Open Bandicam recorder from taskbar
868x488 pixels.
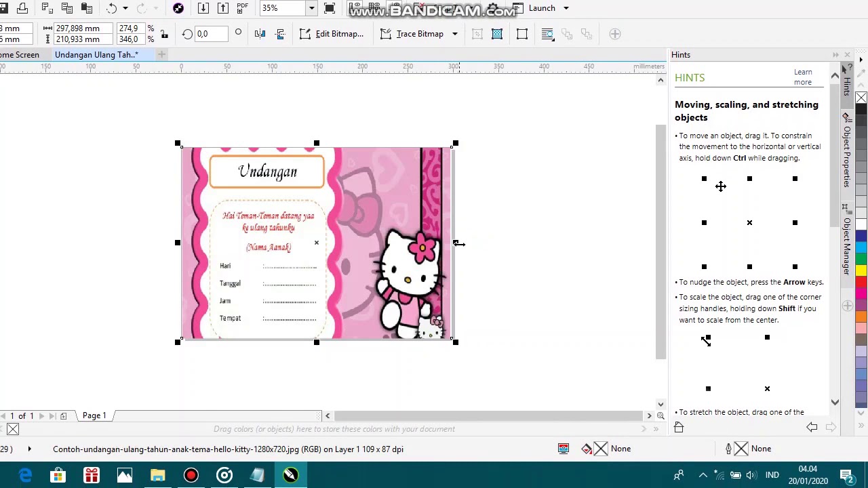(191, 475)
